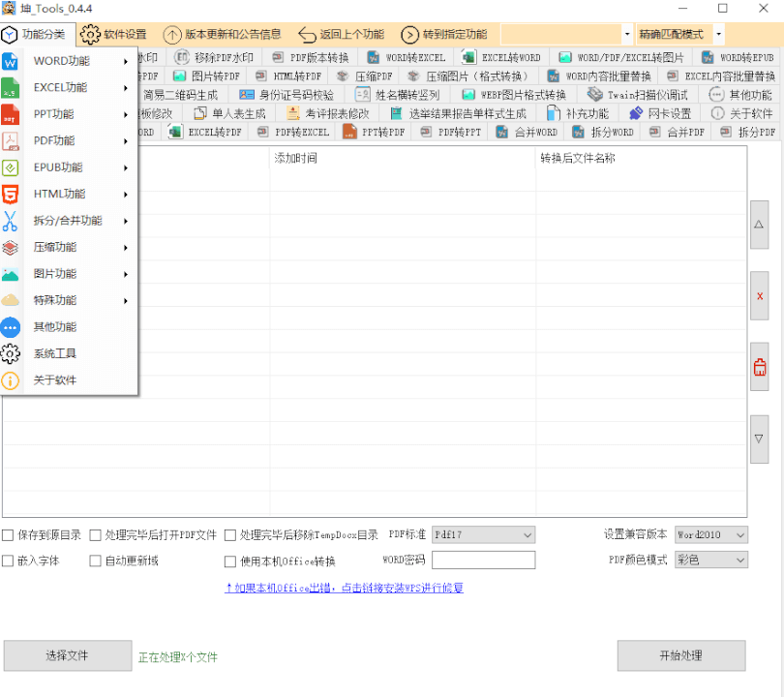Click the orange info icon for 关于软件
Viewport: 784px width, 697px height.
[11, 380]
